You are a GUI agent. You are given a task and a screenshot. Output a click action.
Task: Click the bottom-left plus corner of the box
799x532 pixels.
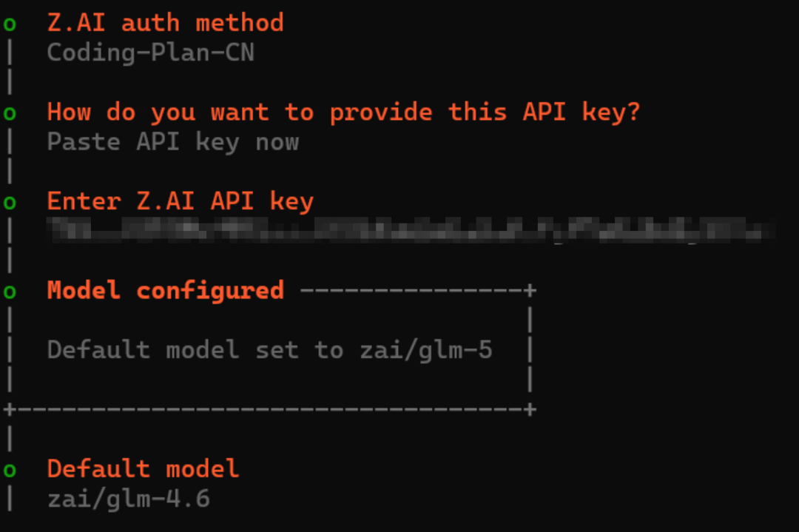pos(10,409)
